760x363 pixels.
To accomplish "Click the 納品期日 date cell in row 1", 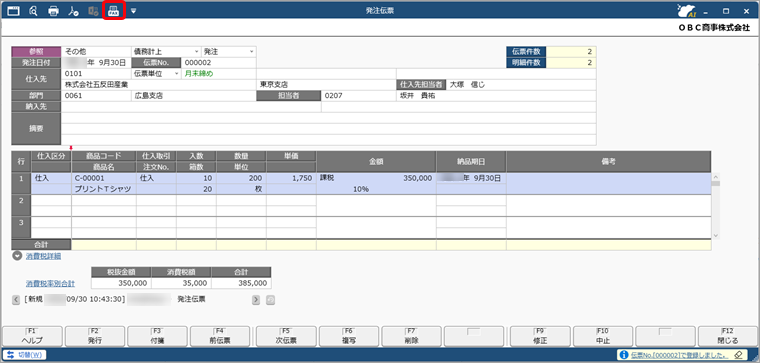I will [x=471, y=178].
